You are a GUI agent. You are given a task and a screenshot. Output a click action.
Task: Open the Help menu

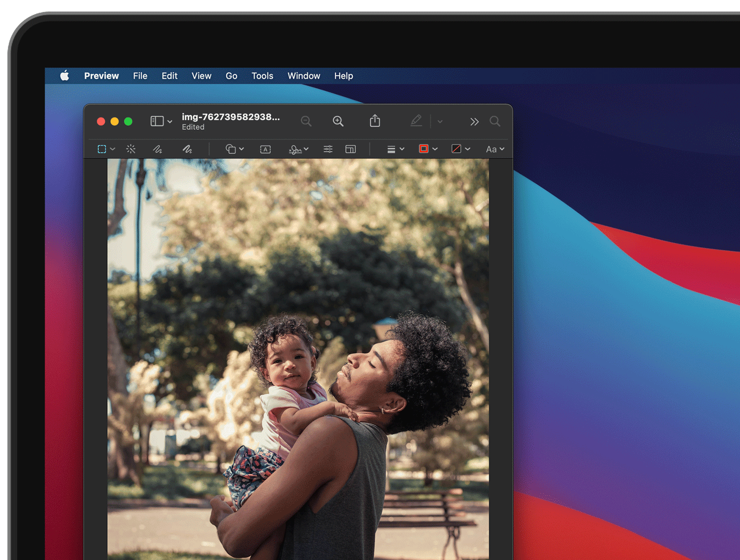344,76
